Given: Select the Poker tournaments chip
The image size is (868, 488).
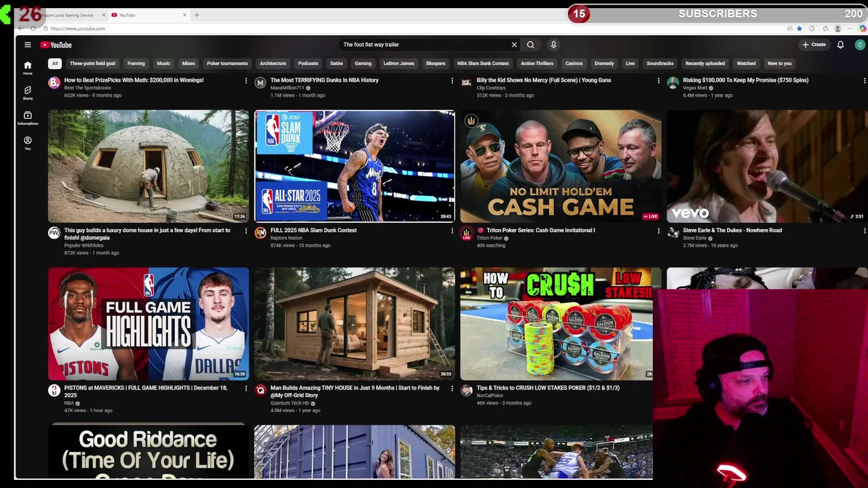Looking at the screenshot, I should [x=227, y=64].
